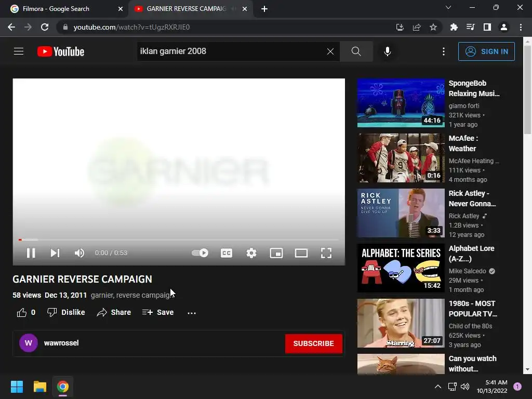Open more actions ellipsis below the video
The width and height of the screenshot is (532, 399).
pos(192,313)
